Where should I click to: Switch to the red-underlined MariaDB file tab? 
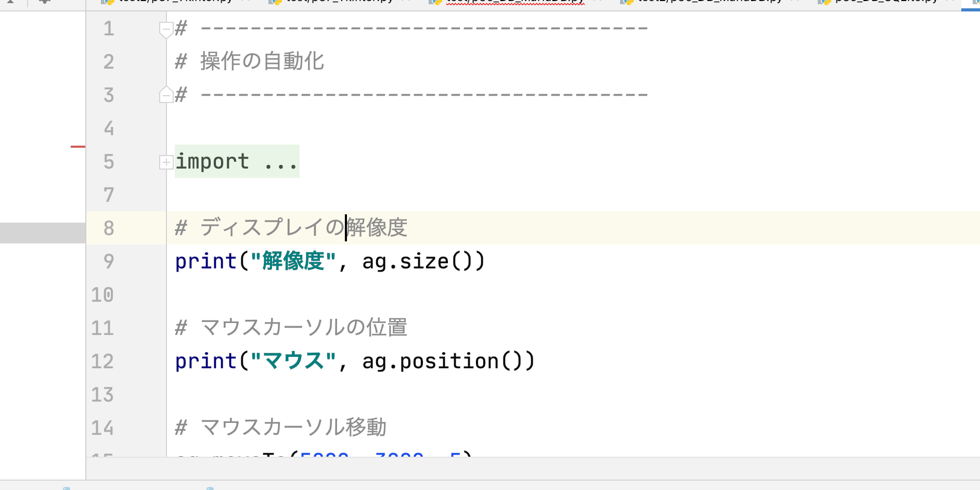click(515, 2)
